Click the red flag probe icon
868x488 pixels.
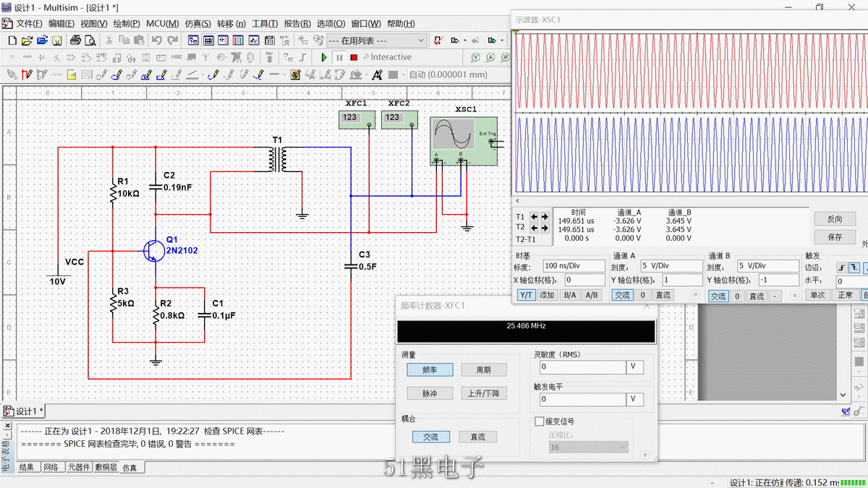[x=27, y=74]
